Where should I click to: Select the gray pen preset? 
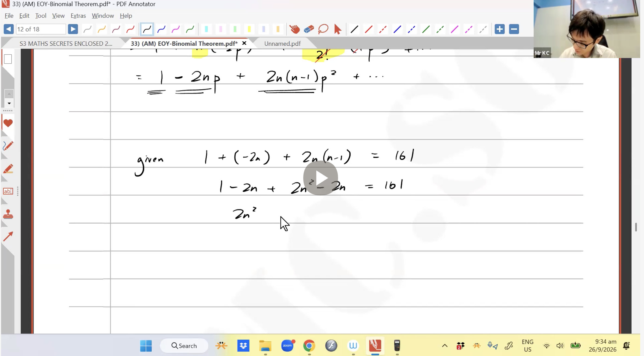pos(87,29)
